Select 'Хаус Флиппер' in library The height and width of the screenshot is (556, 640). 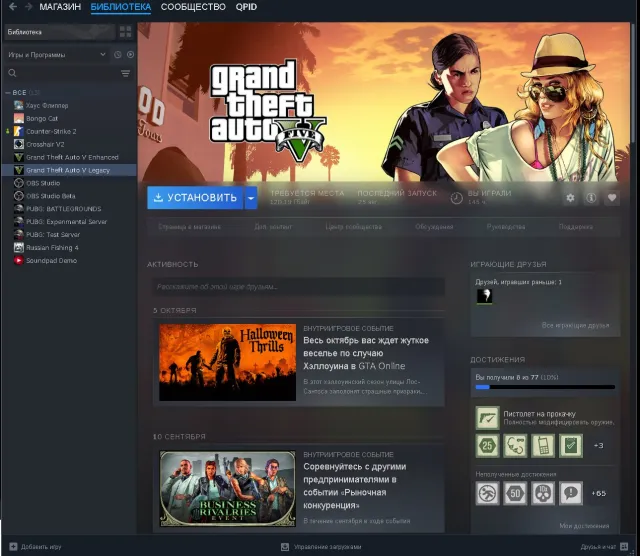tap(47, 105)
